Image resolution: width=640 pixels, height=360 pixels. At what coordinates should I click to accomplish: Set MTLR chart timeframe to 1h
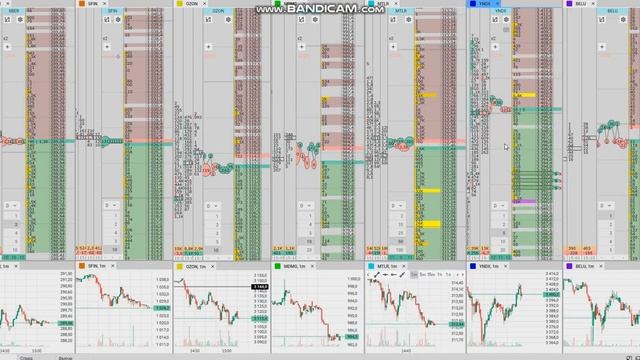(x=440, y=275)
